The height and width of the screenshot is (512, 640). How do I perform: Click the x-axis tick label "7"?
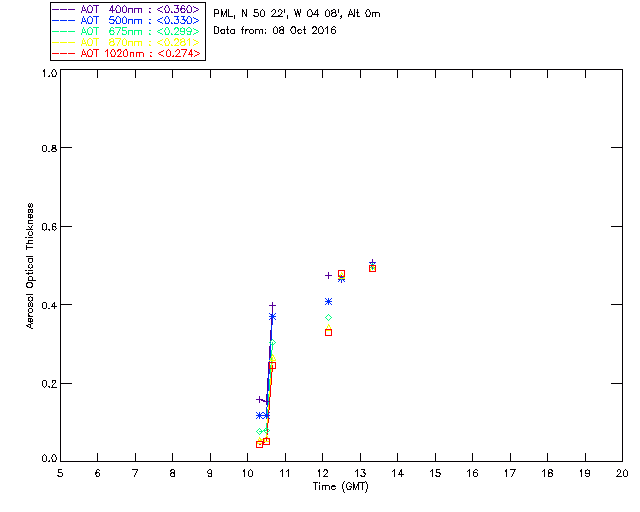(x=135, y=473)
